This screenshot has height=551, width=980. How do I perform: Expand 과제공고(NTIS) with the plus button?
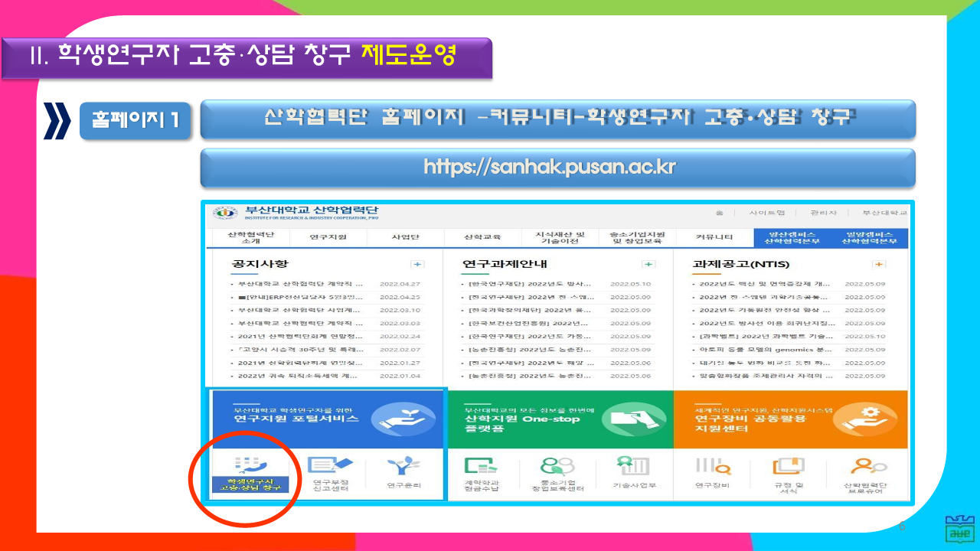pyautogui.click(x=878, y=264)
